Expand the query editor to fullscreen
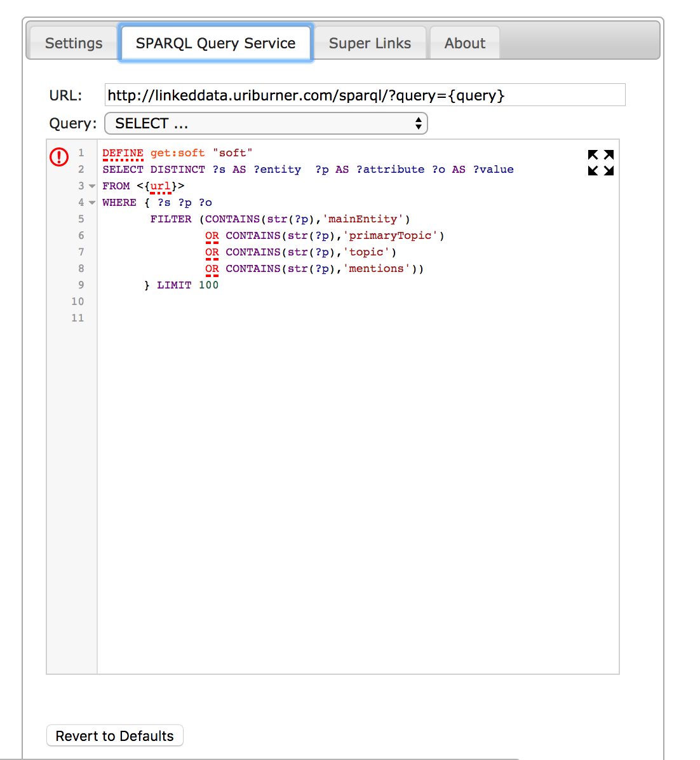 click(x=600, y=163)
